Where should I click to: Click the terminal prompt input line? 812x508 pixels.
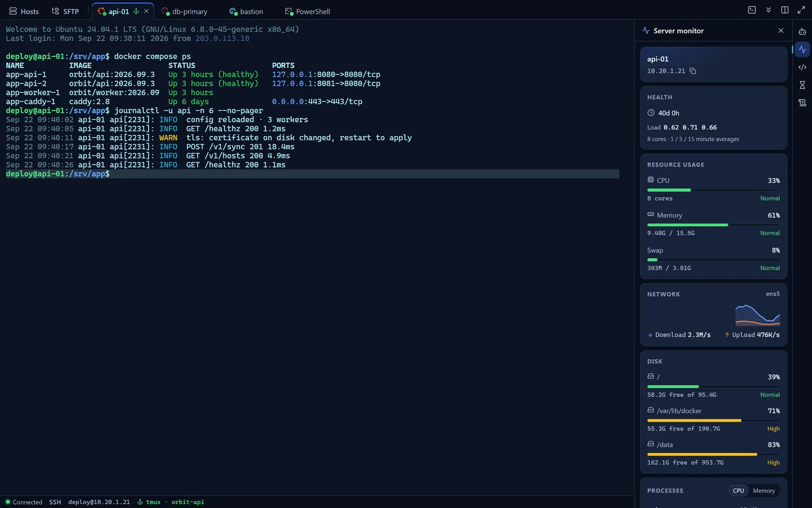(312, 174)
